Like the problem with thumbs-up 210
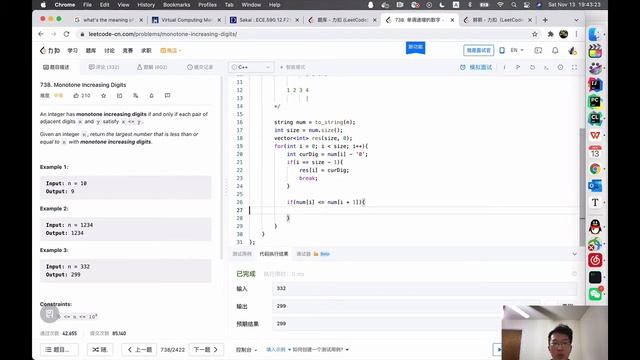This screenshot has height=360, width=640. 82,96
